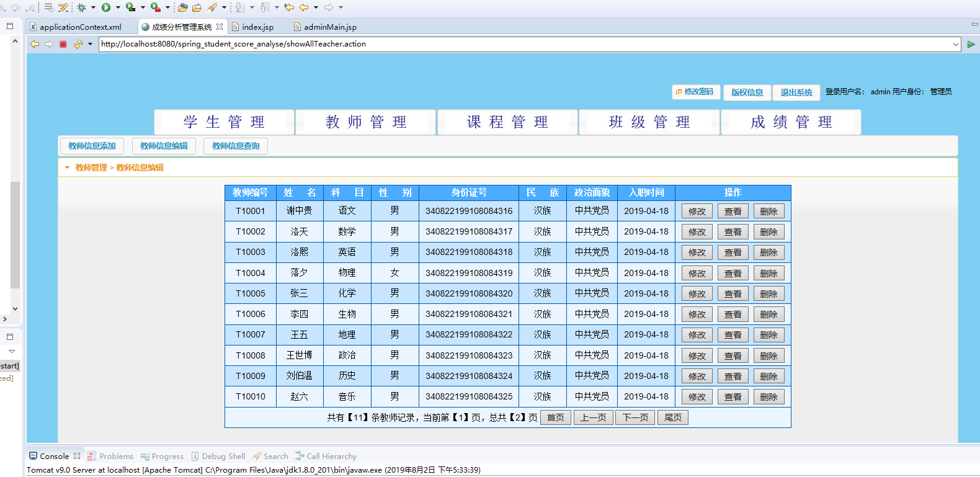Switch to the adminMain.jsp tab
The height and width of the screenshot is (477, 980).
click(x=325, y=27)
